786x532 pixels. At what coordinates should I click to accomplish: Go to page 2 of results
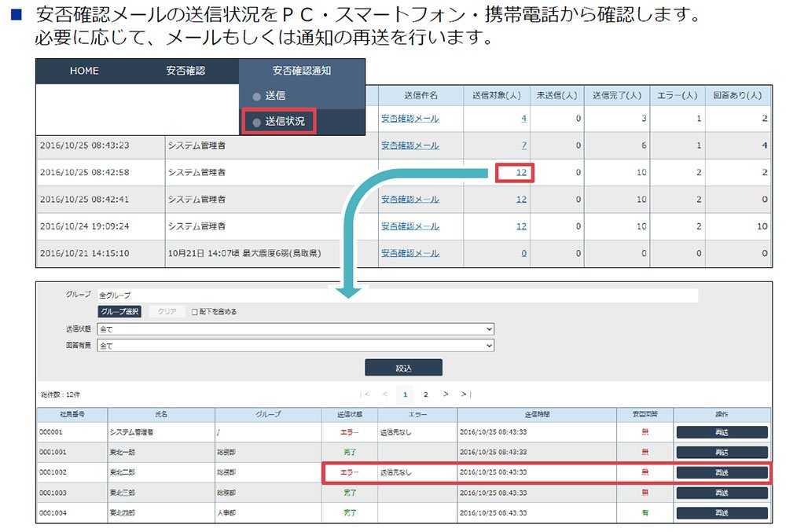point(425,394)
